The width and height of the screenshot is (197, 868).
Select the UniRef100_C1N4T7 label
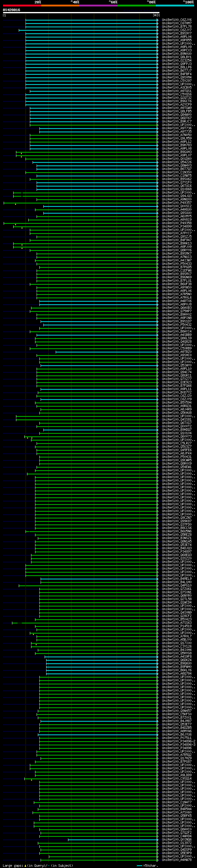click(176, 802)
